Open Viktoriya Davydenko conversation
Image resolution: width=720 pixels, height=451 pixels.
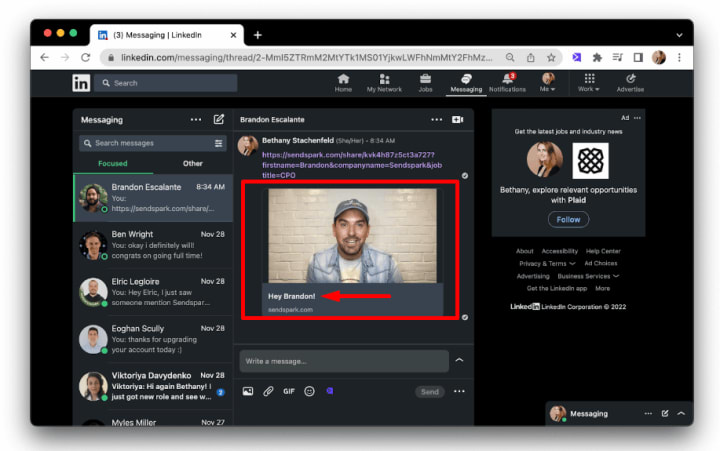(153, 386)
